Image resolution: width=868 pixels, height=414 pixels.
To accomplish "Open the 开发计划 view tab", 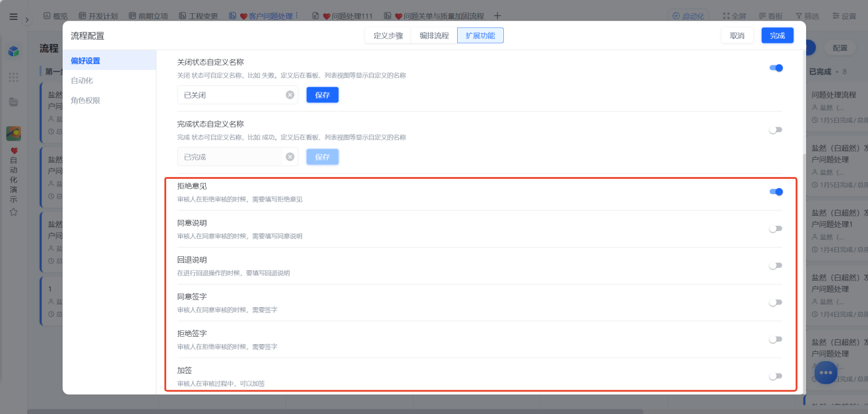I will pyautogui.click(x=98, y=16).
